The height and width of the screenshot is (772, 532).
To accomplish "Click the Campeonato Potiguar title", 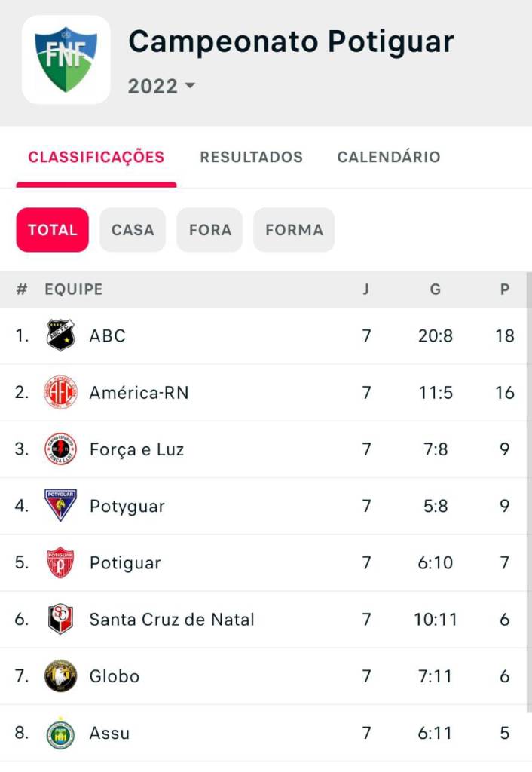I will coord(291,42).
